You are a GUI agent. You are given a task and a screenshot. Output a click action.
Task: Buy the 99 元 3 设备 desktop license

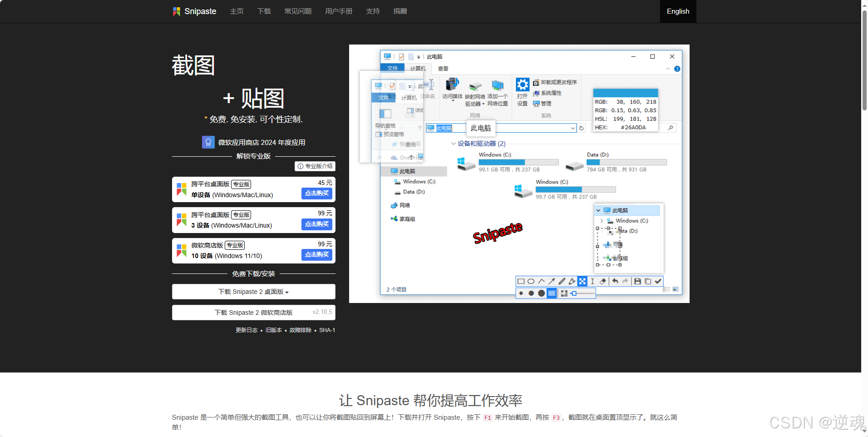tap(317, 224)
